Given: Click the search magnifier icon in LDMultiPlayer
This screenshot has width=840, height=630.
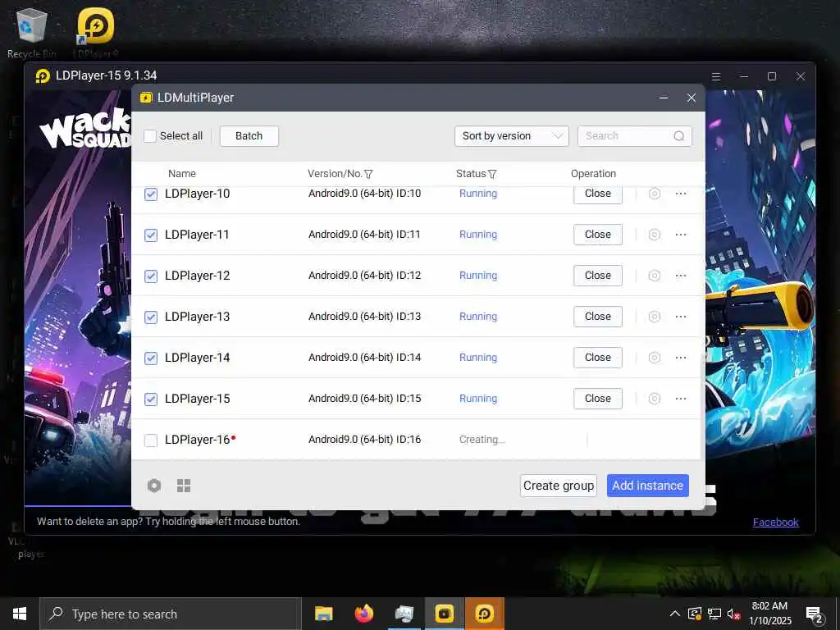Looking at the screenshot, I should coord(678,136).
